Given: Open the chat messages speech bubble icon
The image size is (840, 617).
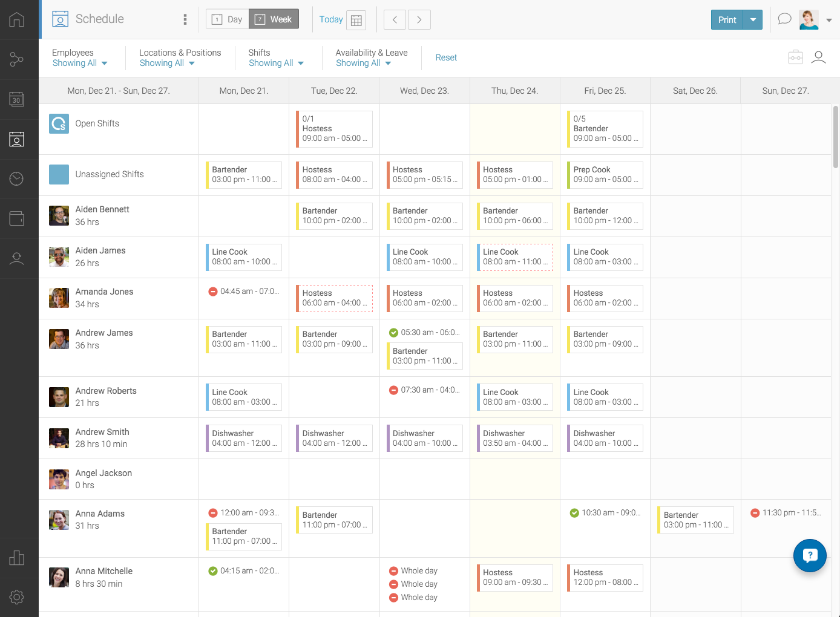Looking at the screenshot, I should pyautogui.click(x=784, y=19).
